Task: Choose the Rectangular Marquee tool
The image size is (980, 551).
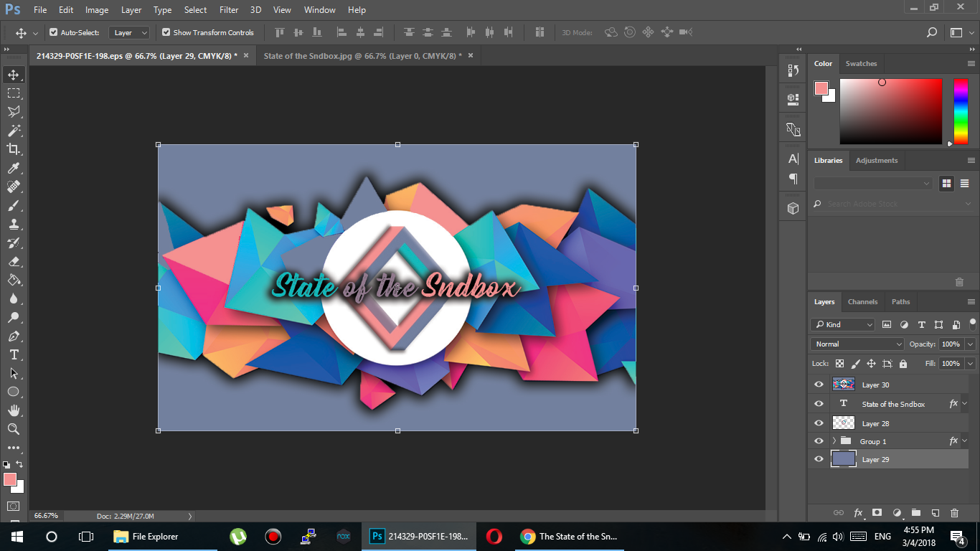Action: pyautogui.click(x=14, y=93)
